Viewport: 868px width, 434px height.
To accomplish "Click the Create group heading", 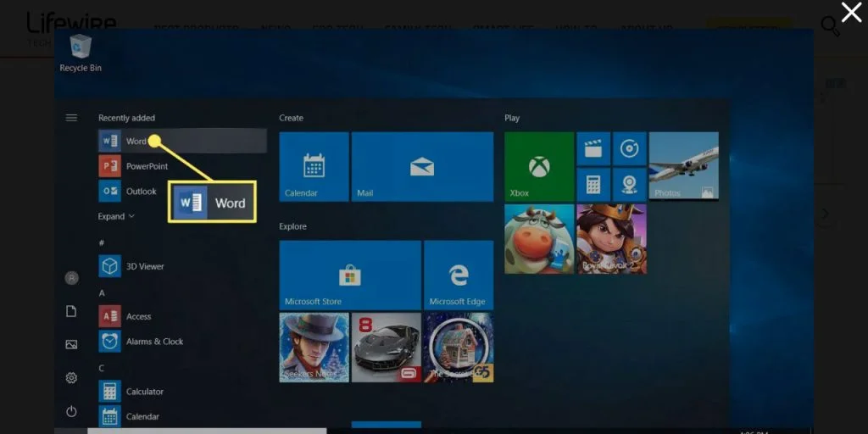I will click(292, 118).
